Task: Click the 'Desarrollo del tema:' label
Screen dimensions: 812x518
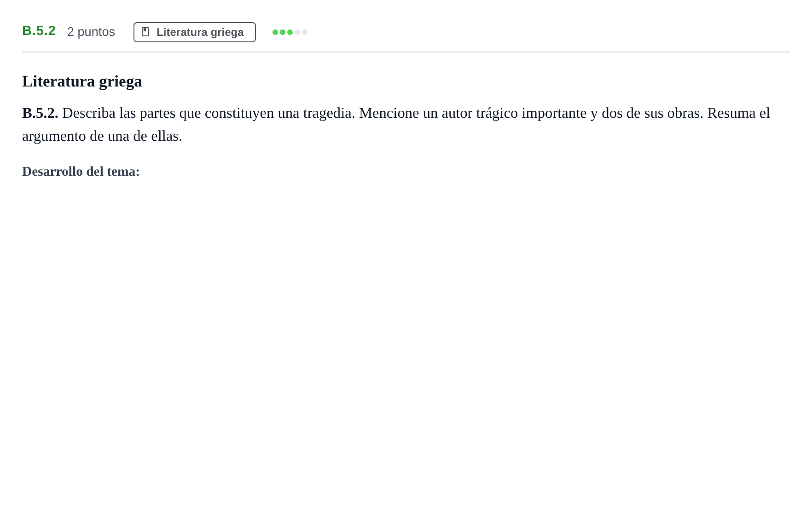Action: (x=81, y=171)
